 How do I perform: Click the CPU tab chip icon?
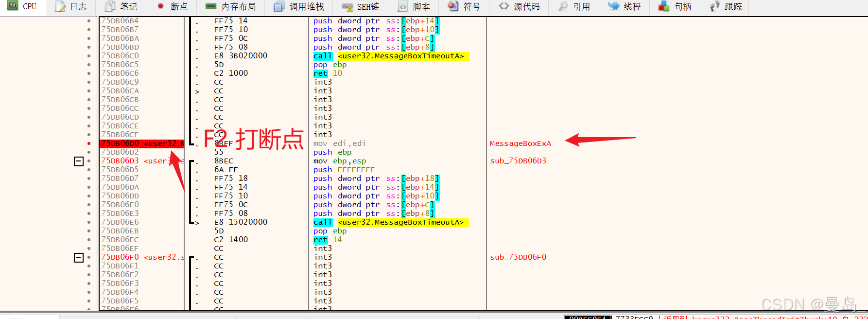(x=13, y=6)
